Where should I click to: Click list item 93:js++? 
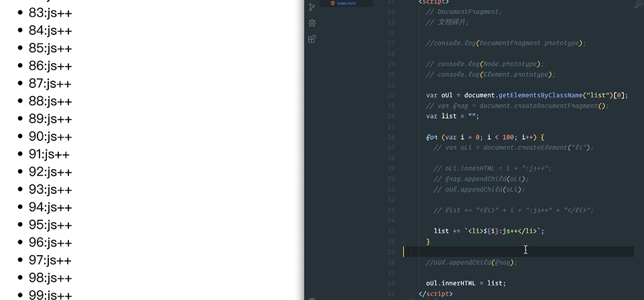tap(50, 190)
